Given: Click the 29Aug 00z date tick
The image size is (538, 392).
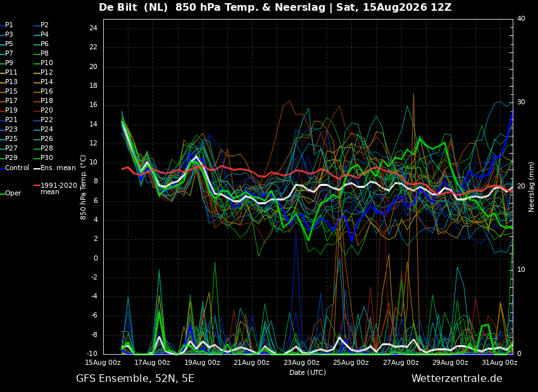Looking at the screenshot, I should [x=450, y=362].
